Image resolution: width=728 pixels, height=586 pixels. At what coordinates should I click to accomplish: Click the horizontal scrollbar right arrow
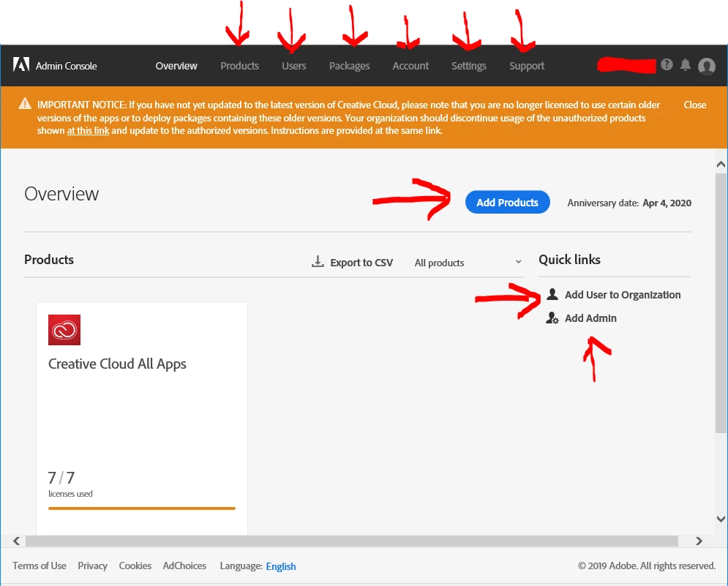pyautogui.click(x=699, y=541)
